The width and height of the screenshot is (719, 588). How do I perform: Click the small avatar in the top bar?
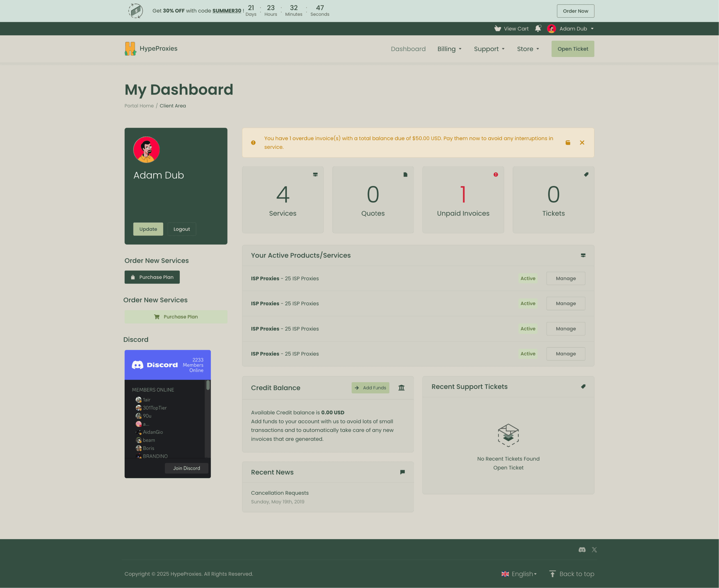click(x=551, y=28)
